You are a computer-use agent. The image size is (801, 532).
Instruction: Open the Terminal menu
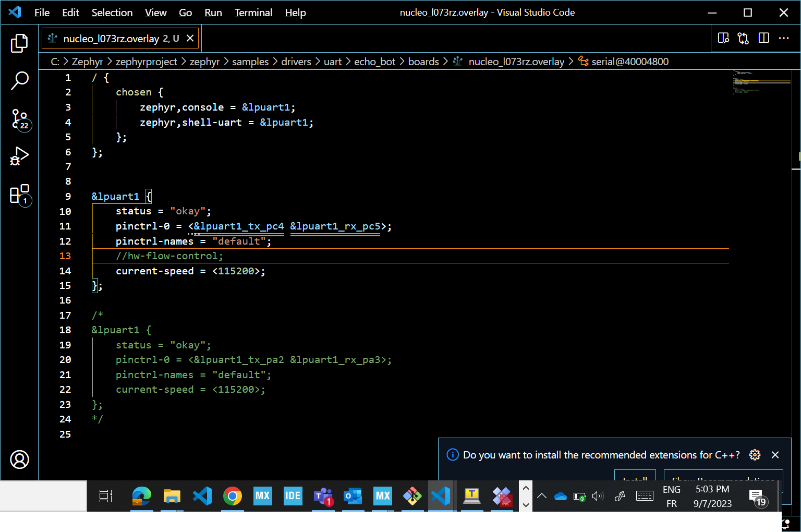pyautogui.click(x=253, y=13)
